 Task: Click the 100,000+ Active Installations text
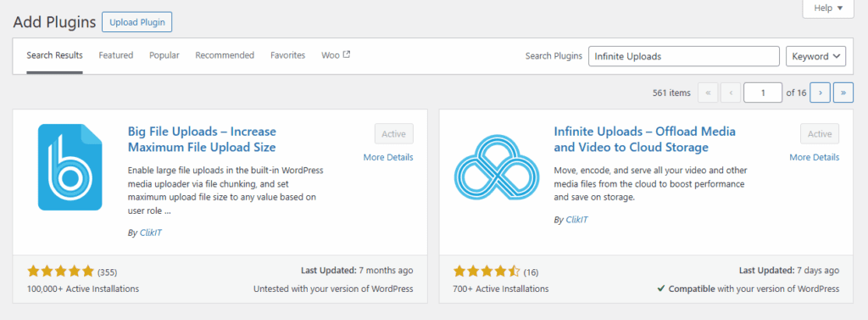pyautogui.click(x=83, y=289)
